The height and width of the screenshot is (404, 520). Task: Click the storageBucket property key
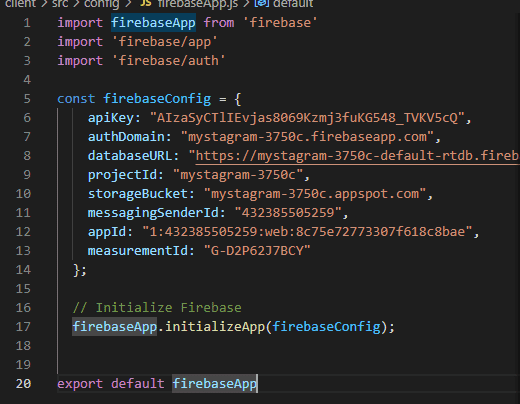(138, 194)
